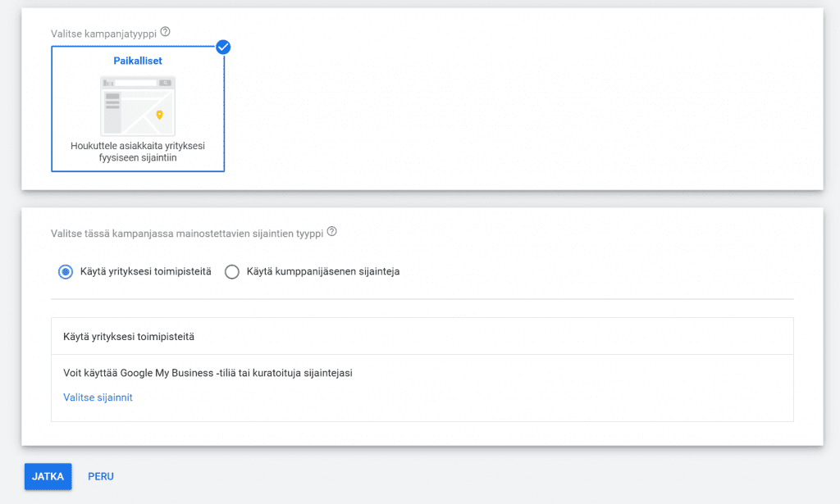Click the map illustration thumbnail
The width and height of the screenshot is (840, 504).
[138, 106]
